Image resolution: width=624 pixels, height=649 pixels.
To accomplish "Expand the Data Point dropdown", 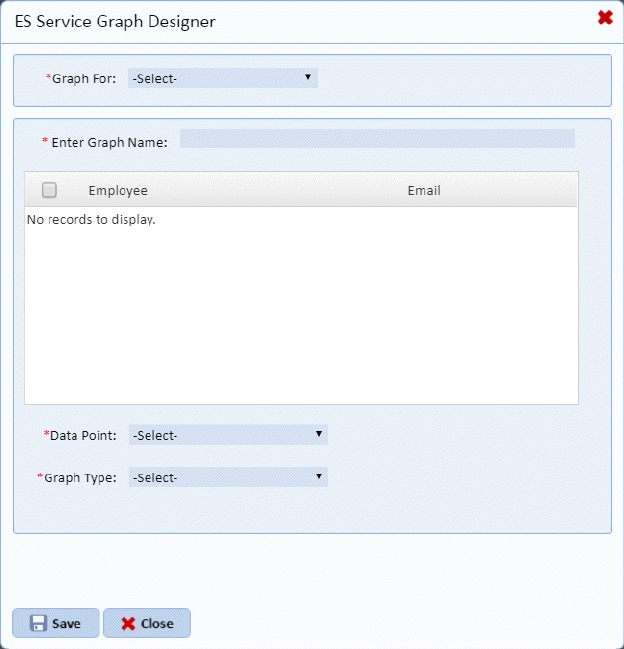I will coord(228,435).
